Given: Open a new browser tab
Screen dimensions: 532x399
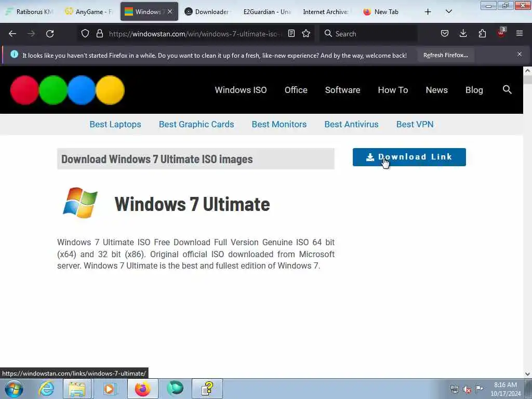Looking at the screenshot, I should [428, 12].
